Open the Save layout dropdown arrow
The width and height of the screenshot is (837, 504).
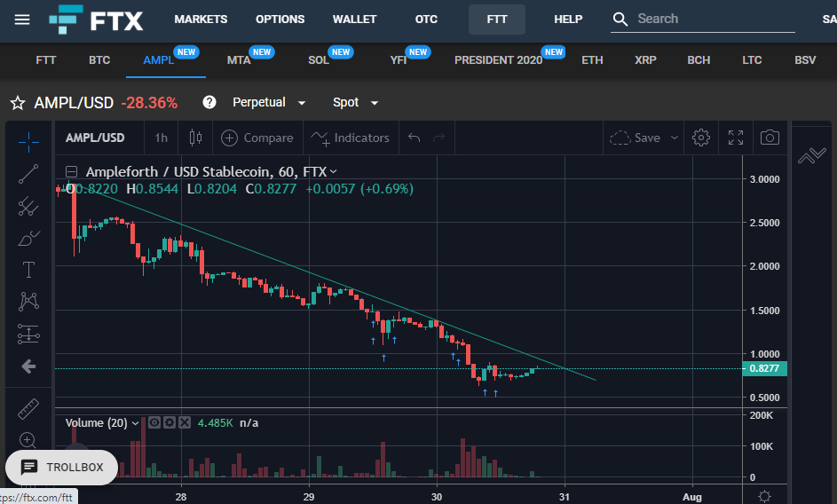[x=675, y=138]
